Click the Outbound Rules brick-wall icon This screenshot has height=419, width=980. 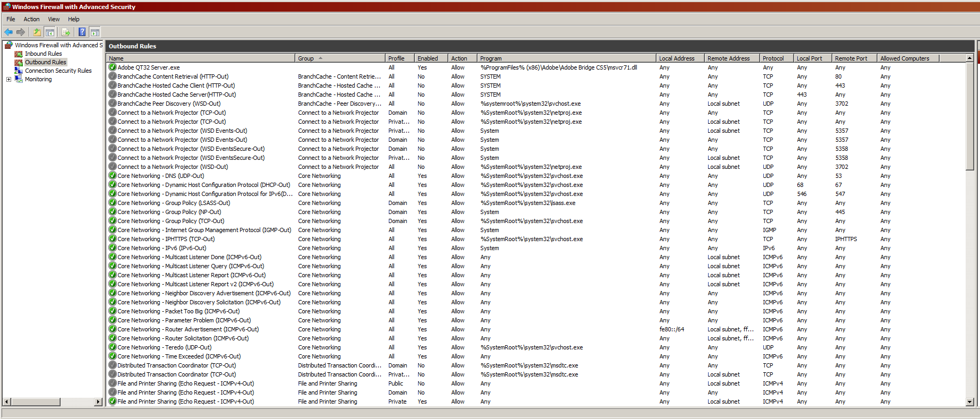19,62
